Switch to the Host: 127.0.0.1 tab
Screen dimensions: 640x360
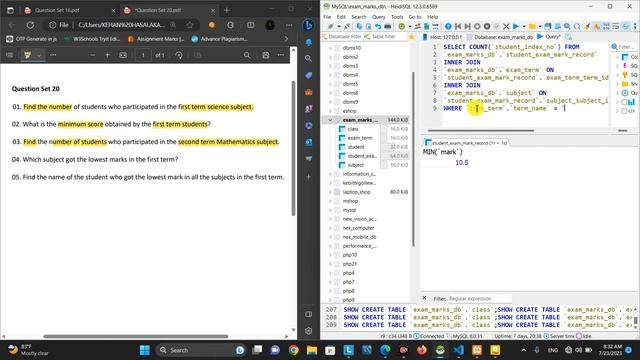[442, 37]
